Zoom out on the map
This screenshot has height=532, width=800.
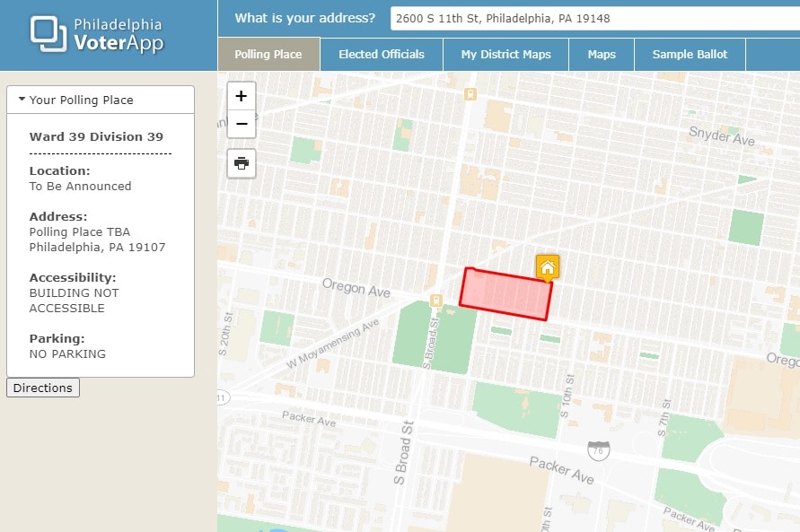point(242,124)
